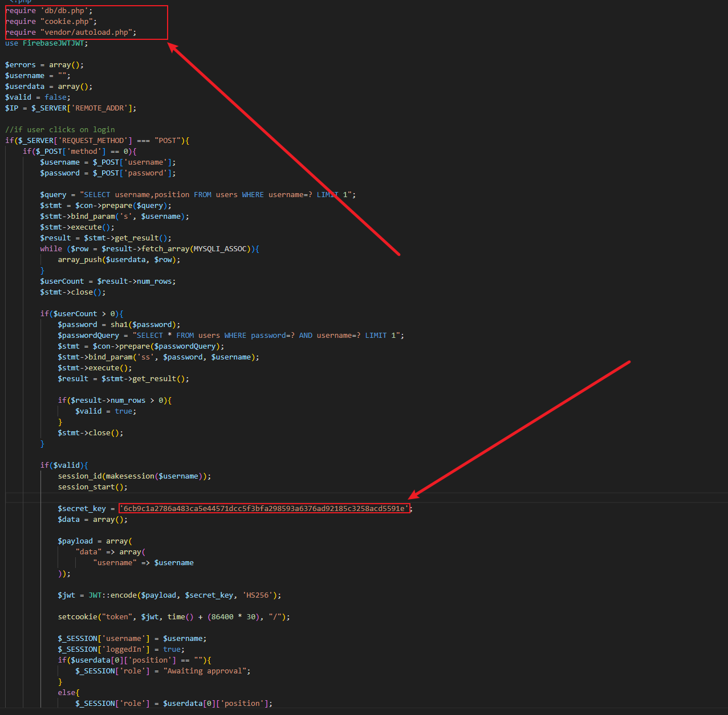
Task: Click the $secret_key hex string value
Action: click(x=265, y=509)
